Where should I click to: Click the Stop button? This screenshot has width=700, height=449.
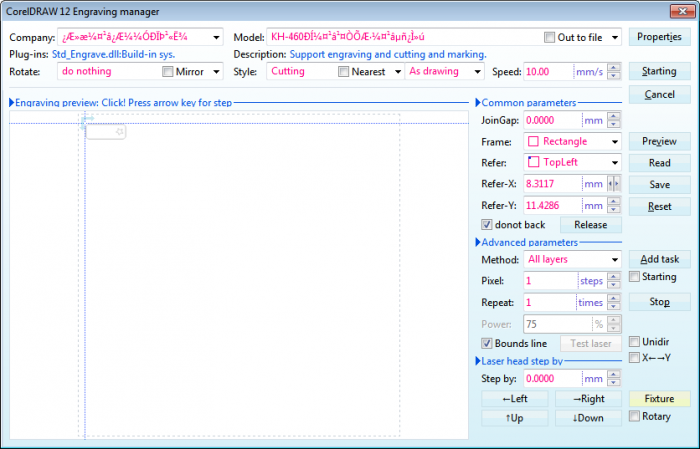tap(659, 302)
